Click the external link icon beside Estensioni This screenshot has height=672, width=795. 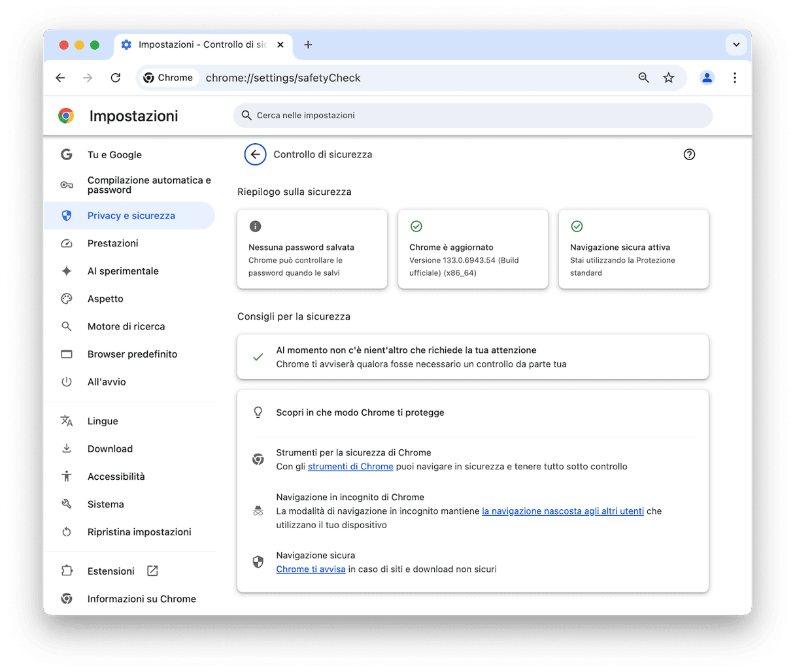pos(152,571)
